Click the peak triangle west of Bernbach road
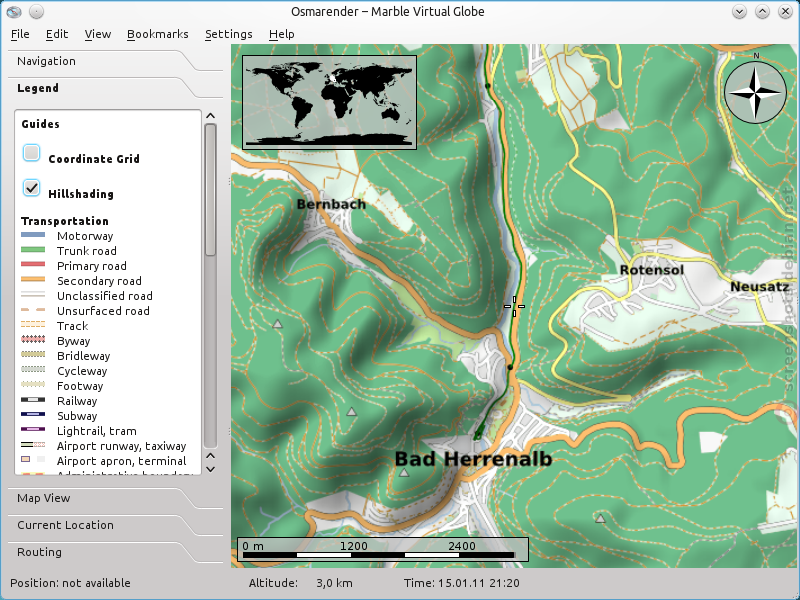This screenshot has width=800, height=600. point(278,324)
